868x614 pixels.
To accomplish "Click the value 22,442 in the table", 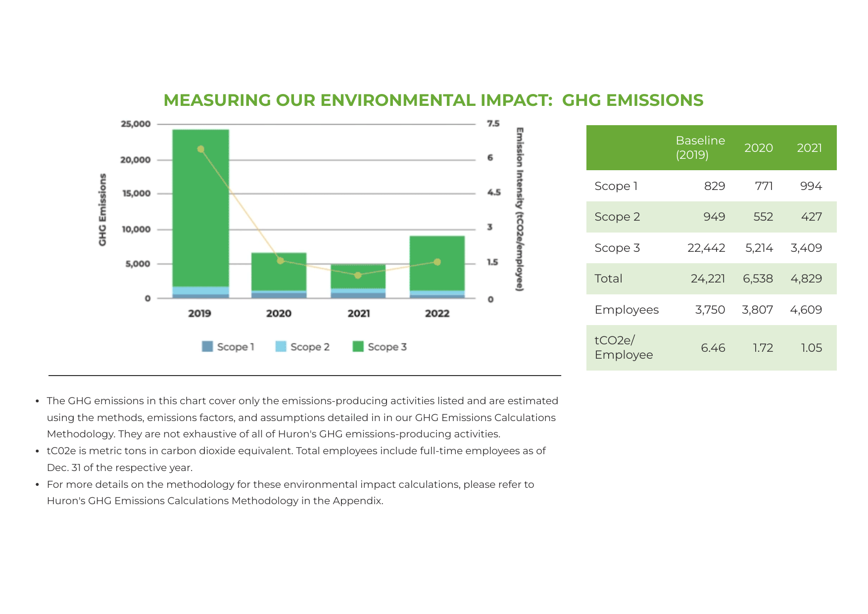I will pos(706,248).
